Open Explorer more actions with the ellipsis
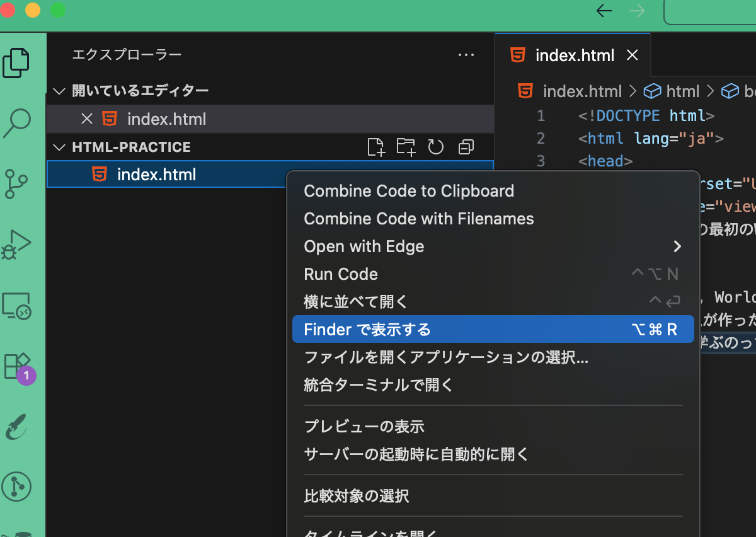This screenshot has height=537, width=756. click(466, 55)
